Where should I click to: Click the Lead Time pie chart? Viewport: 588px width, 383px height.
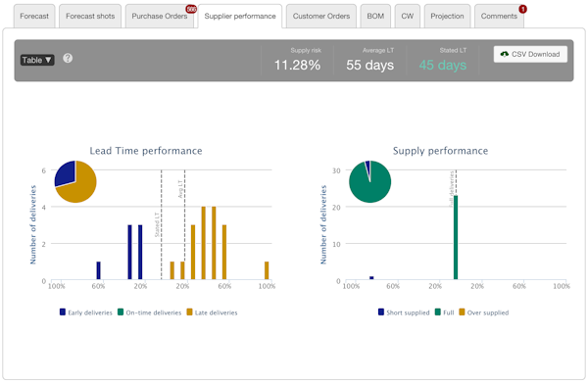75,182
